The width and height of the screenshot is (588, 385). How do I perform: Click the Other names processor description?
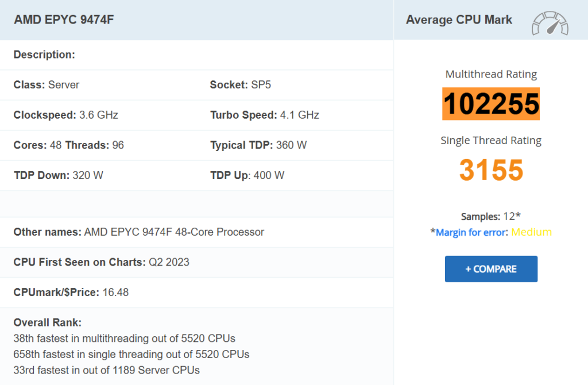[138, 232]
